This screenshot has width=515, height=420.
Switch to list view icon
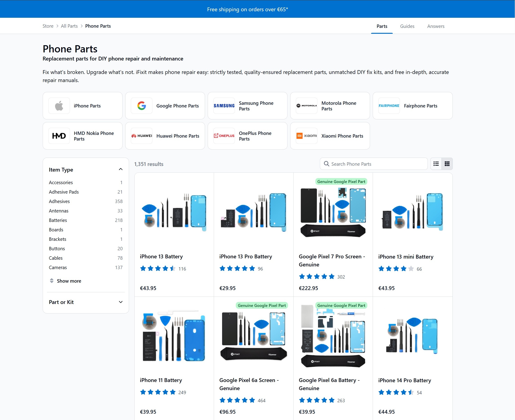coord(436,164)
